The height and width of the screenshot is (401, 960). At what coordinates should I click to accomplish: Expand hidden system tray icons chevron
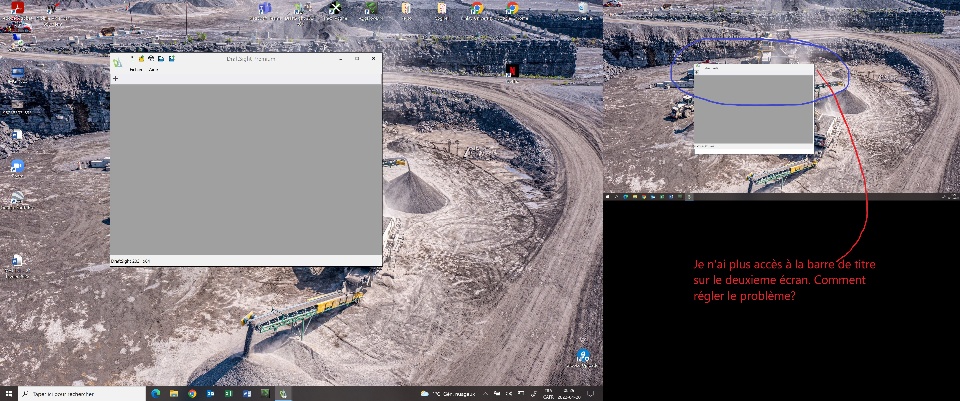tap(486, 394)
